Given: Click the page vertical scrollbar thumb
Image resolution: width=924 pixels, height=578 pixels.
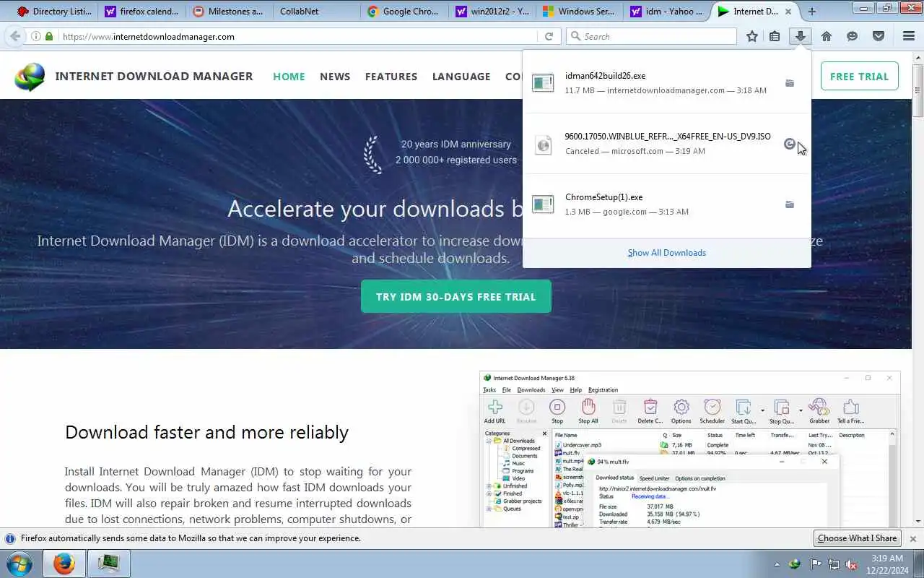Looking at the screenshot, I should click(x=918, y=90).
